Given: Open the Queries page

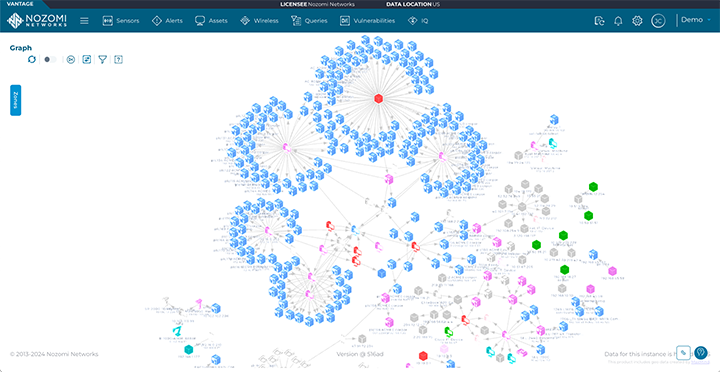Looking at the screenshot, I should 309,21.
